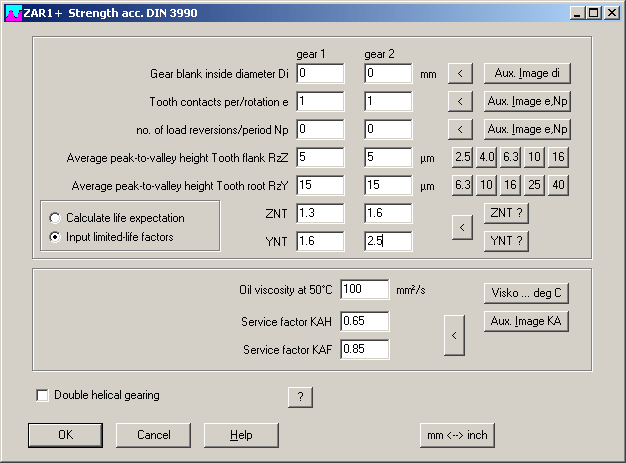The height and width of the screenshot is (463, 626).
Task: Select Input limited-life factors option
Action: click(56, 236)
